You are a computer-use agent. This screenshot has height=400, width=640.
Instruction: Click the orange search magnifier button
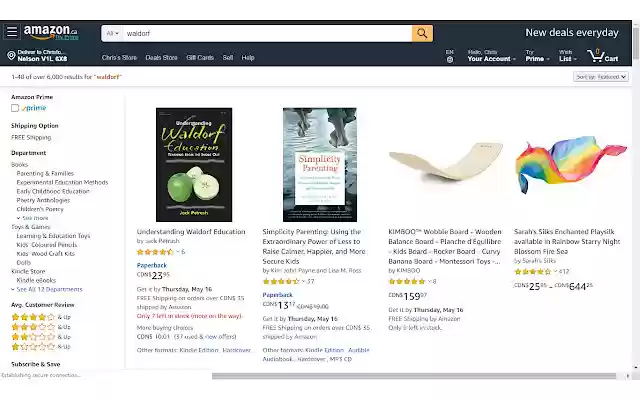click(422, 33)
